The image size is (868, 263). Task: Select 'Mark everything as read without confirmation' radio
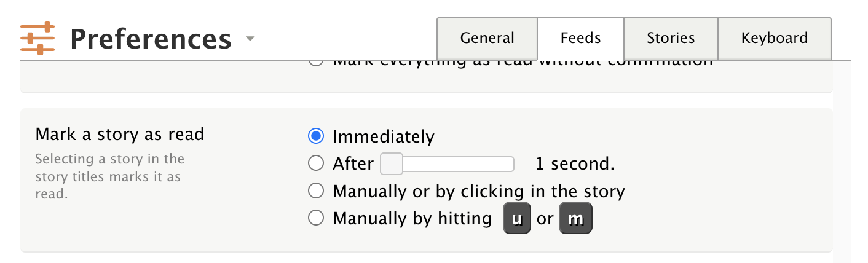pyautogui.click(x=315, y=61)
